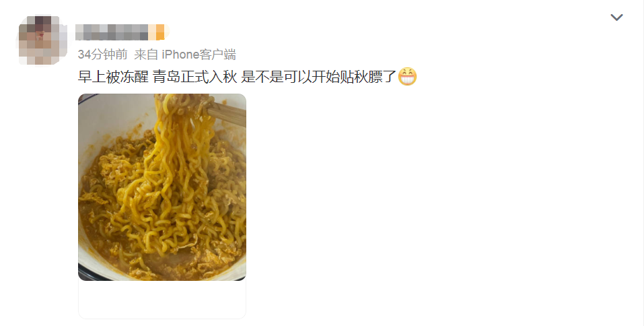Click the 来自 label before the source
Screen dimensions: 644x326
146,55
